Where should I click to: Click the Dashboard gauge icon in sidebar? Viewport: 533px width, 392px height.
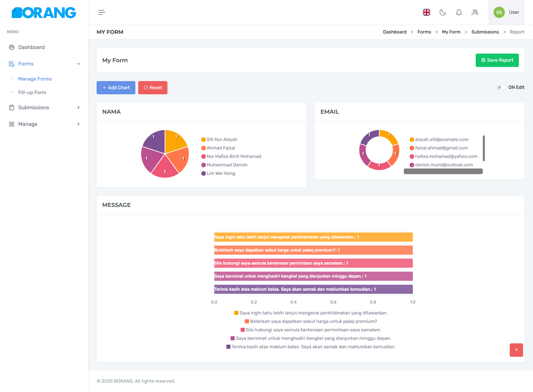pos(12,47)
